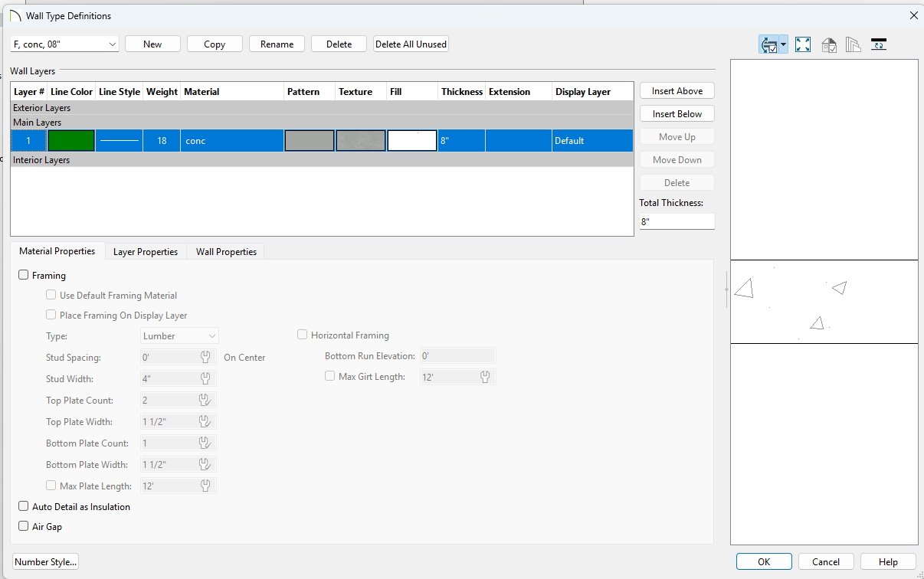
Task: Click the Stud Width hand-adjust icon
Action: [205, 378]
